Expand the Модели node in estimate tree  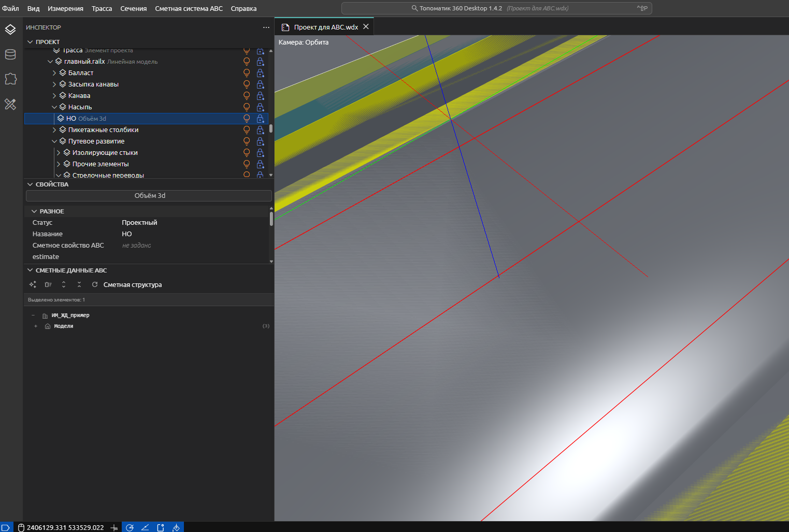click(36, 326)
